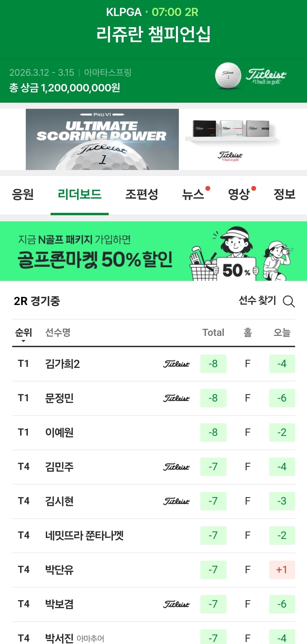Click the Titleist golf ball sponsor logo

[251, 76]
